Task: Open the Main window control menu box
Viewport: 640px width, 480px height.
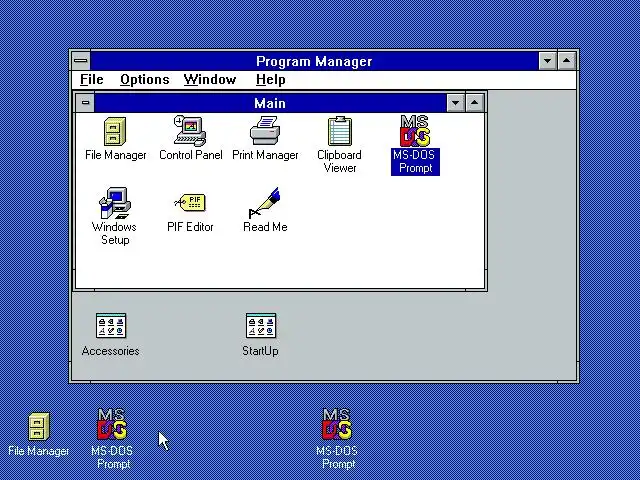Action: (x=85, y=103)
